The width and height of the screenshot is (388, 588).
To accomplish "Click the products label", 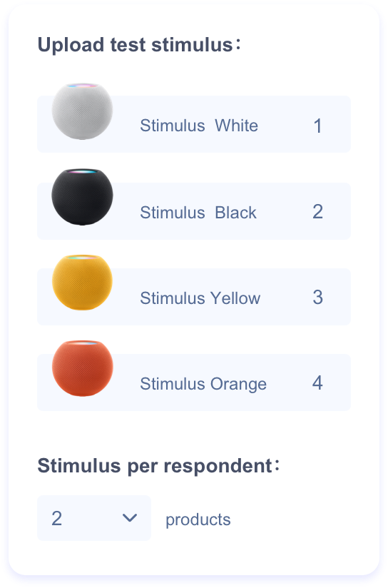I will (198, 520).
